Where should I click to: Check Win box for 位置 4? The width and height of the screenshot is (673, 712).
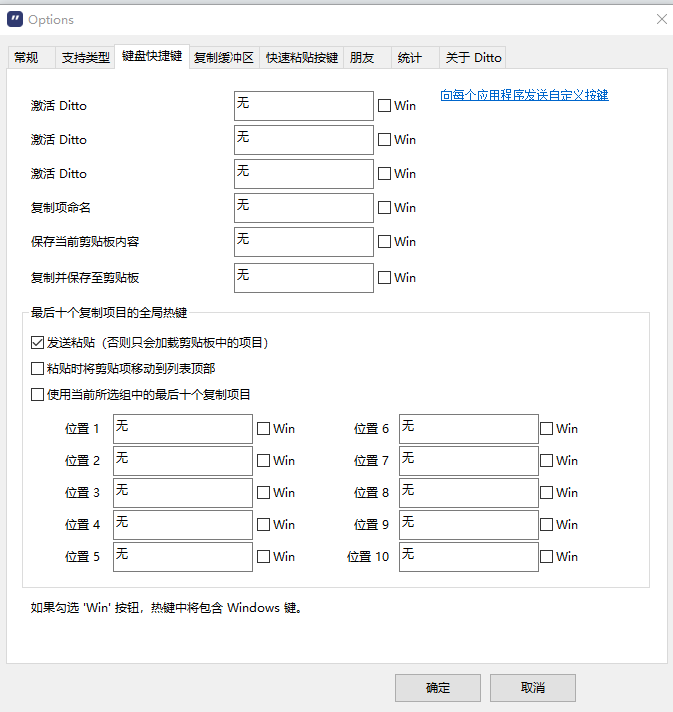[x=263, y=524]
